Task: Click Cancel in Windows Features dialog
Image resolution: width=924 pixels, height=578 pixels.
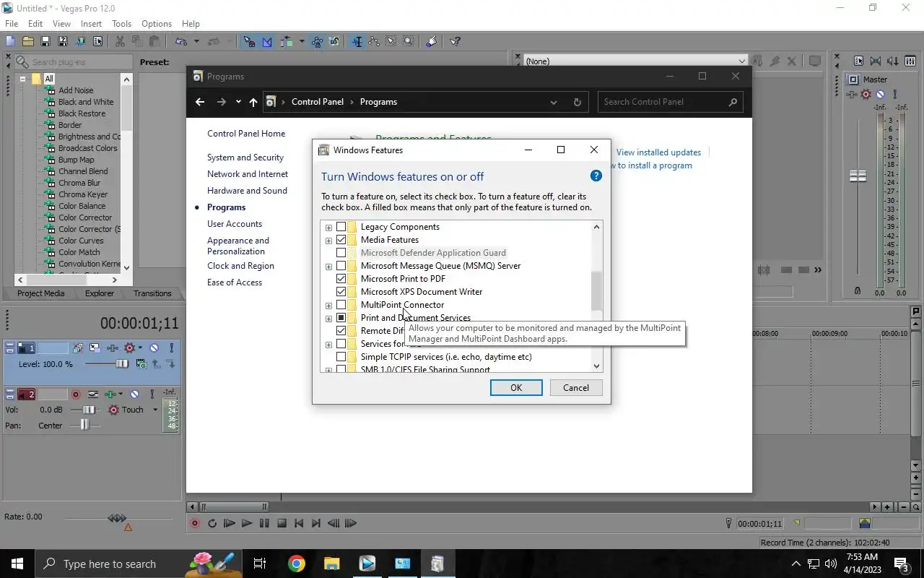Action: tap(576, 388)
